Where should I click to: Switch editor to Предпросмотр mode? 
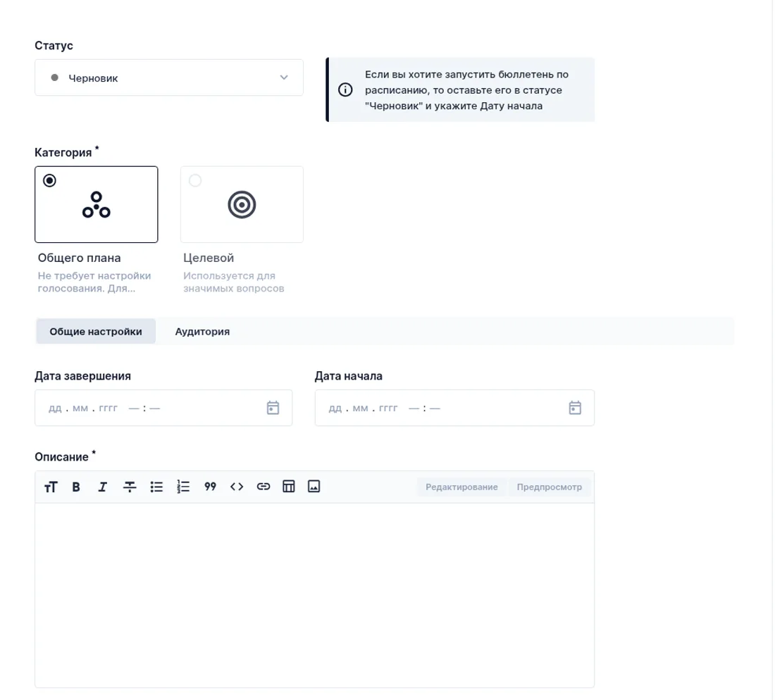click(549, 487)
